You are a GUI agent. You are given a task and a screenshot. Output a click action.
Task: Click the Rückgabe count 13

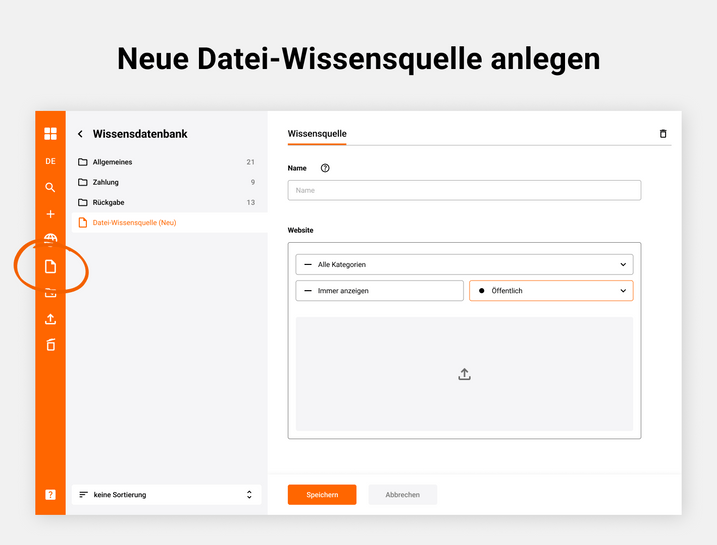[251, 202]
